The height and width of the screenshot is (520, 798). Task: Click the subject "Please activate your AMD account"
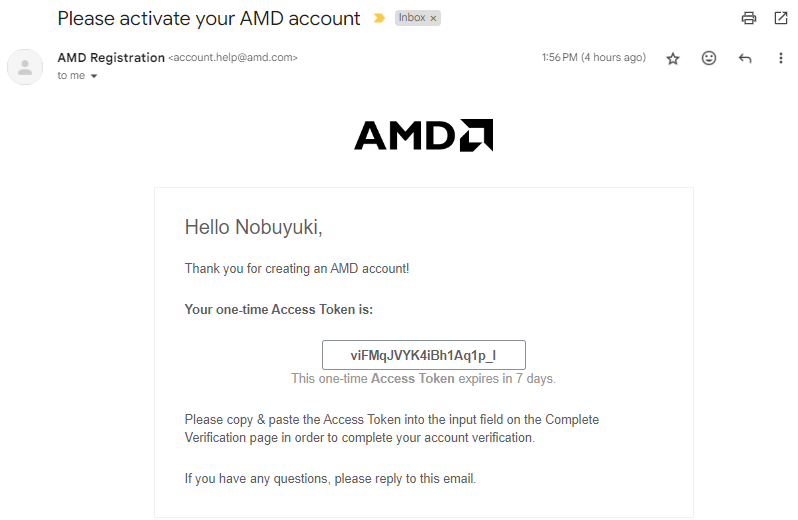click(209, 19)
